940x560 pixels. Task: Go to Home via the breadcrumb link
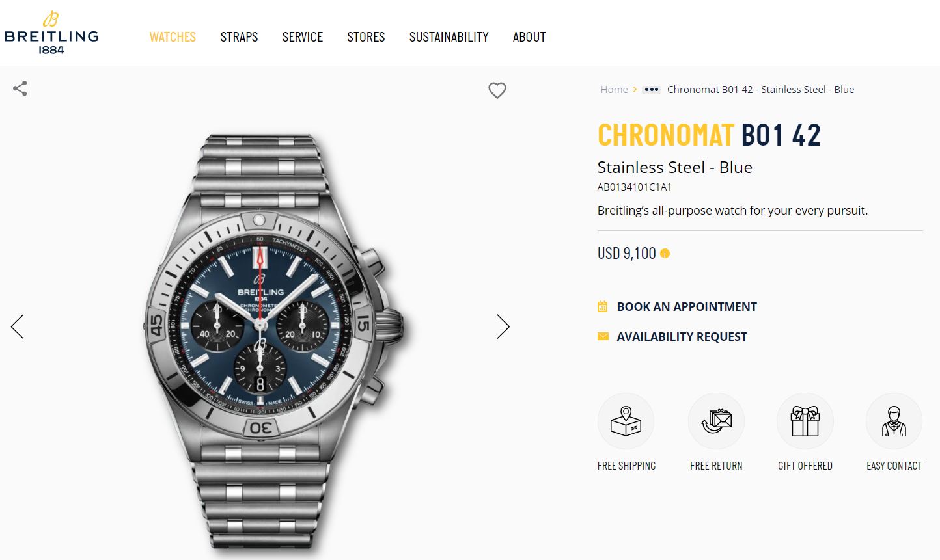[614, 90]
